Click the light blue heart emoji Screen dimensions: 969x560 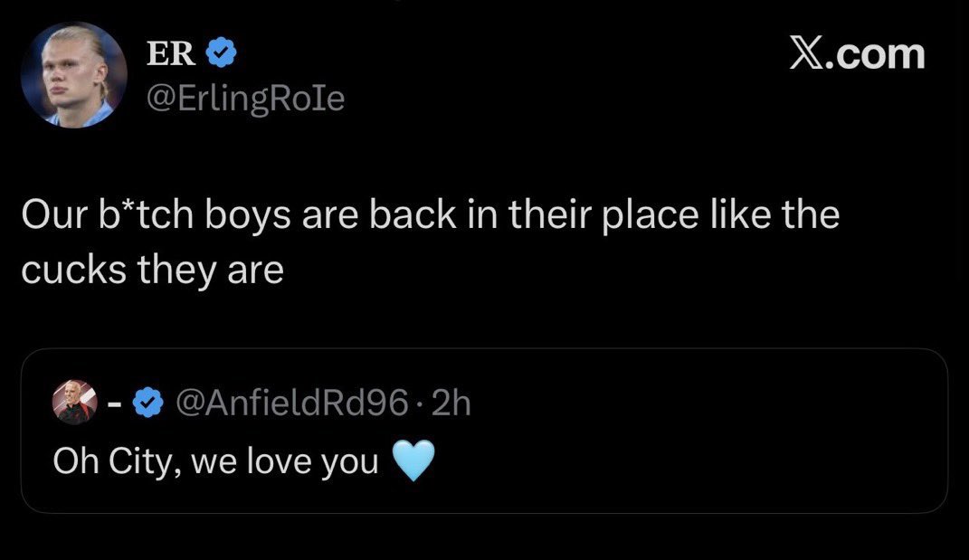pos(414,461)
